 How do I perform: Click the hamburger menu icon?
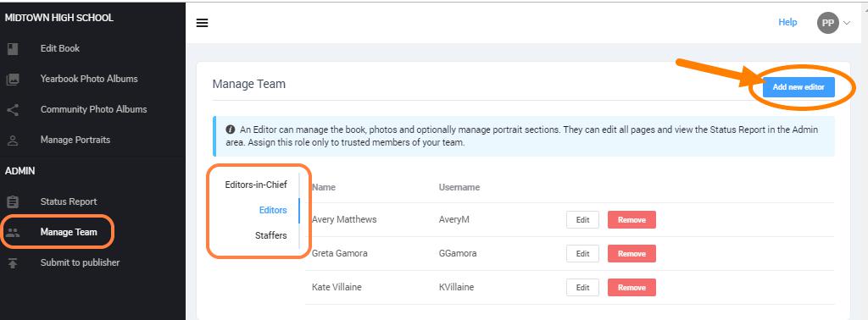(202, 23)
